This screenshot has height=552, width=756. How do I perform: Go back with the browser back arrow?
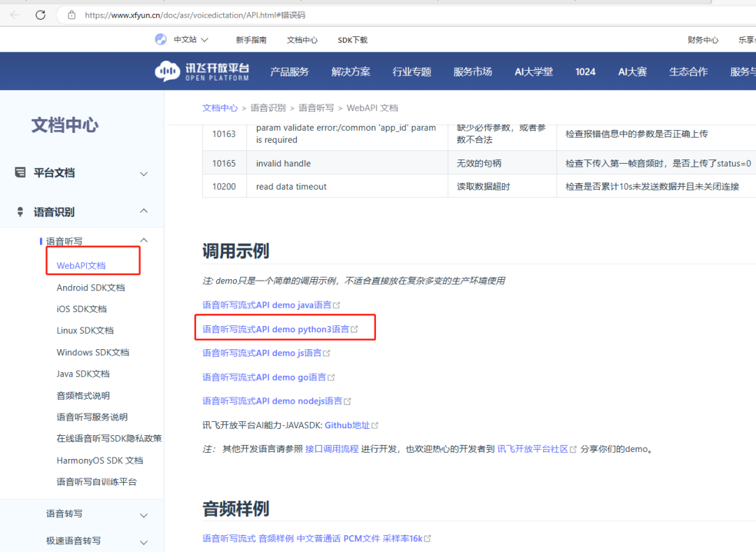[x=15, y=15]
